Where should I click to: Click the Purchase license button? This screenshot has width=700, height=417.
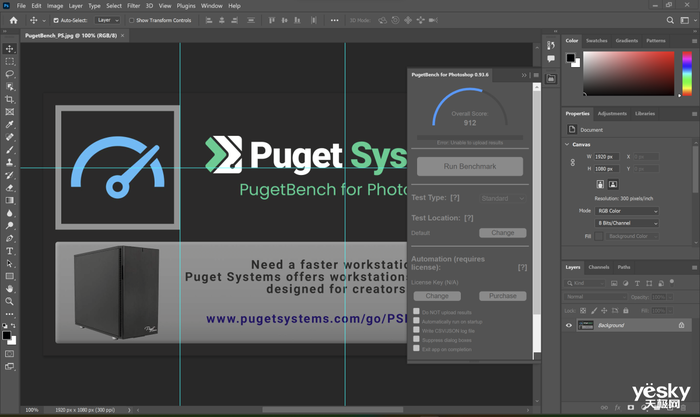pos(502,296)
